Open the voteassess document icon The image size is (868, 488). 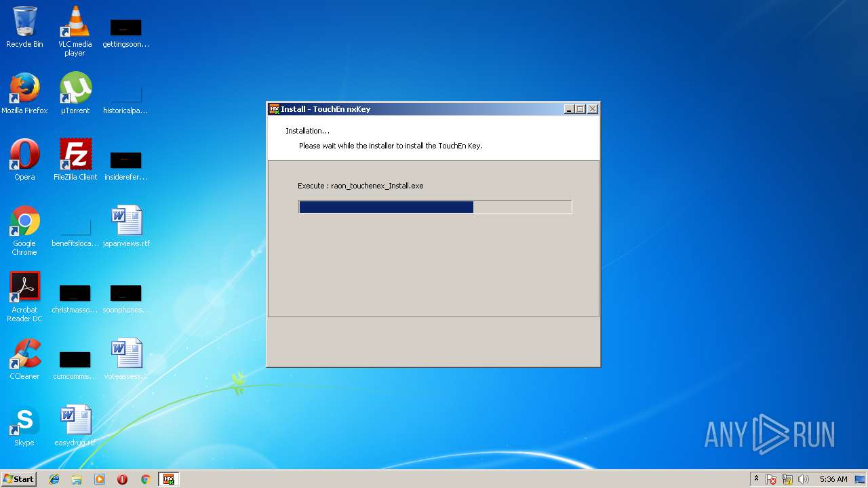(x=126, y=359)
